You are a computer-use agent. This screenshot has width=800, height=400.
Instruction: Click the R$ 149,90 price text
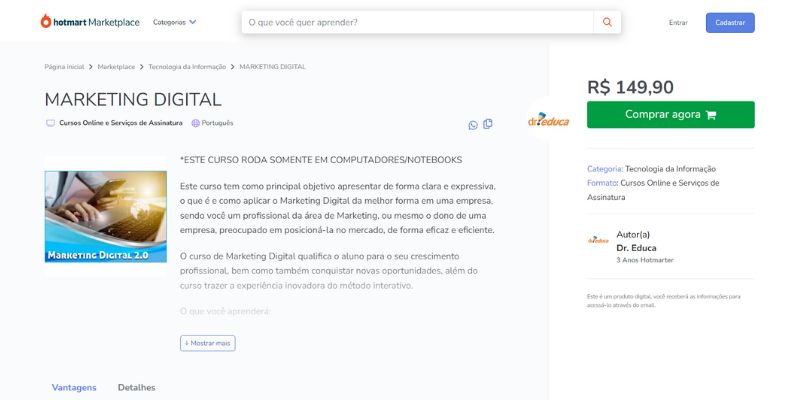[x=630, y=87]
